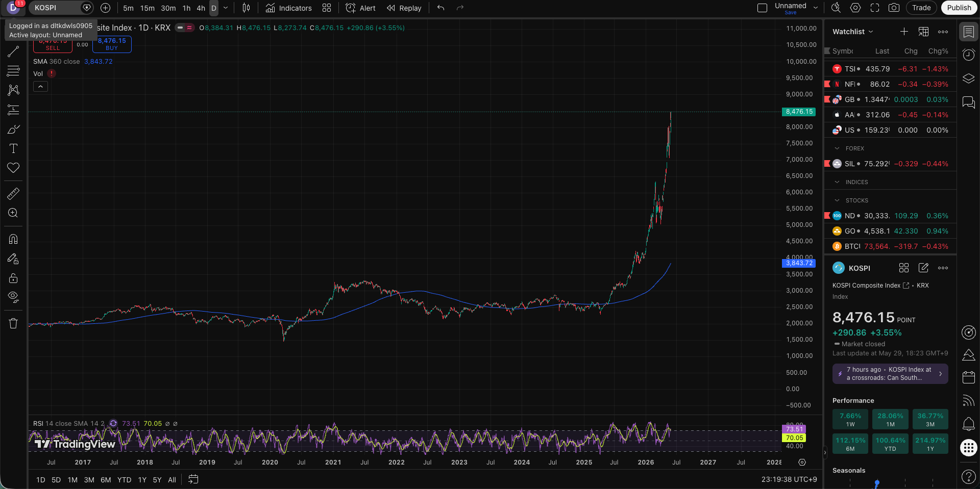Screen dimensions: 980x489
Task: Create a new Alert
Action: coord(360,8)
